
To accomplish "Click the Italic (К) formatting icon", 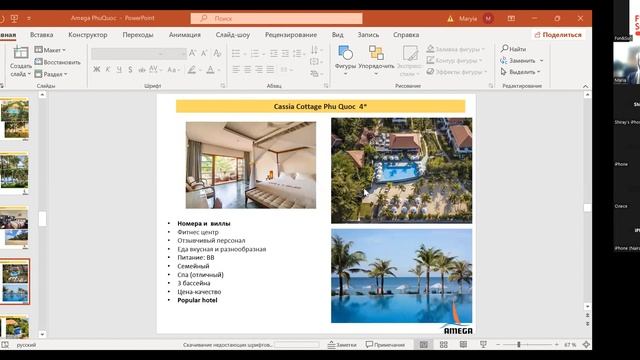I will (x=108, y=69).
